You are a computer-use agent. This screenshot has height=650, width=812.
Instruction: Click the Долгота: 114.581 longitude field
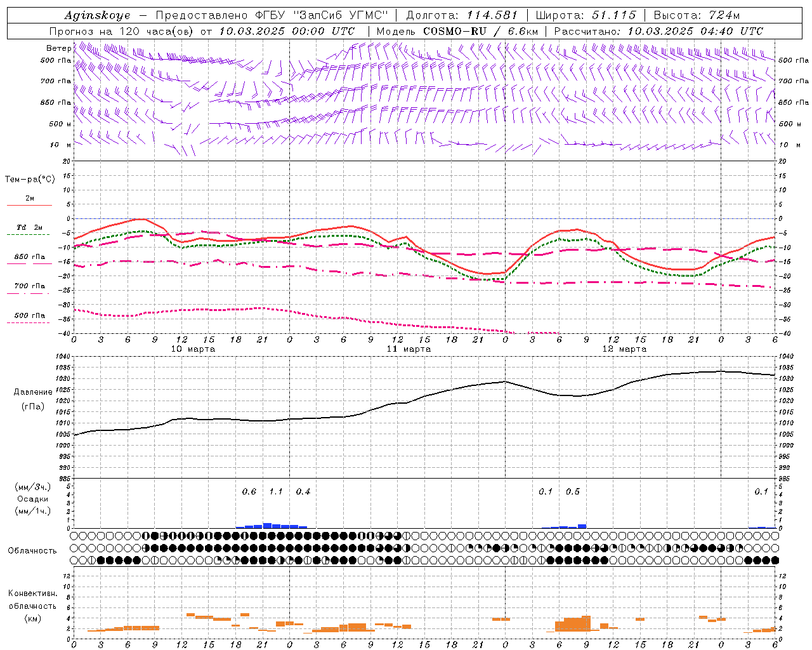click(462, 15)
